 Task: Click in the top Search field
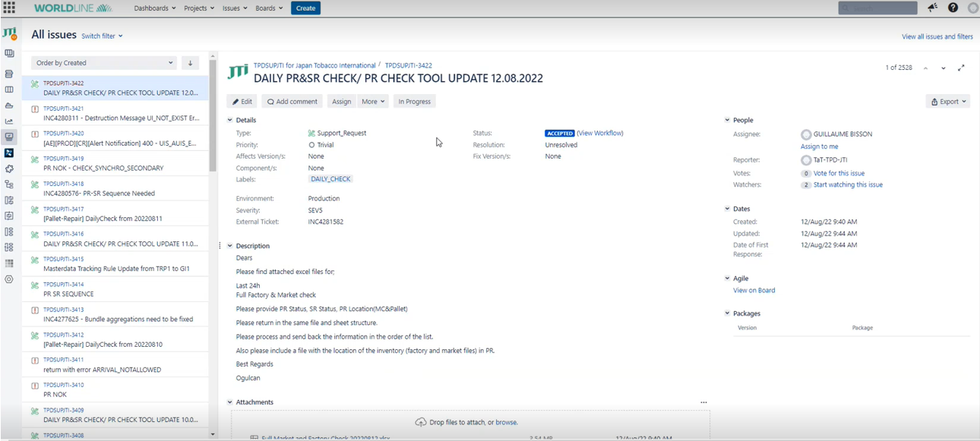coord(877,8)
